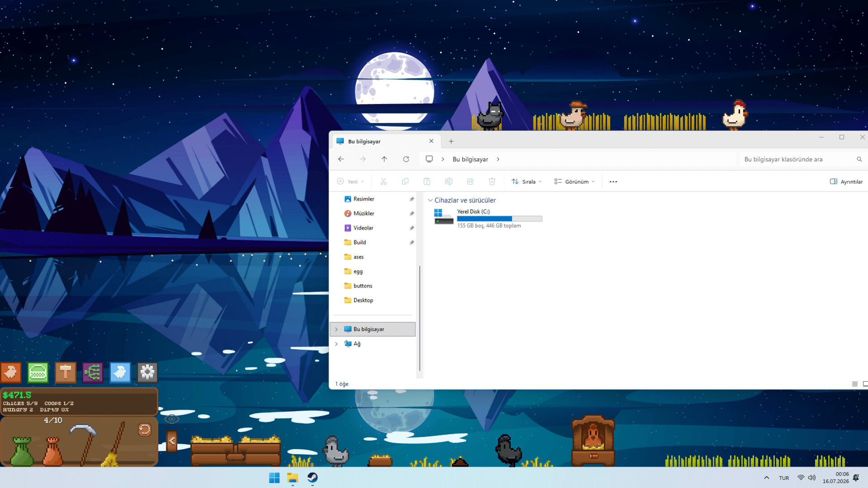Click the breadcrumb chevron after Bu bilgisayar
This screenshot has width=868, height=488.
(498, 159)
